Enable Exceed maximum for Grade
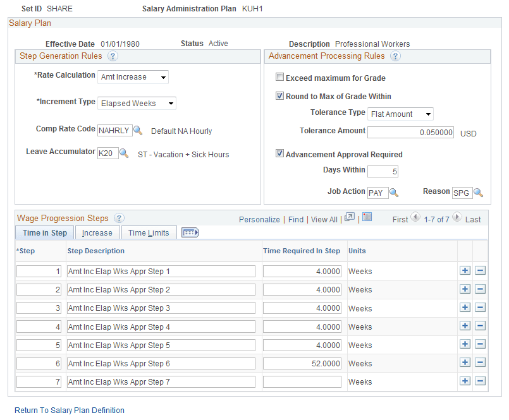The width and height of the screenshot is (509, 420). (280, 77)
